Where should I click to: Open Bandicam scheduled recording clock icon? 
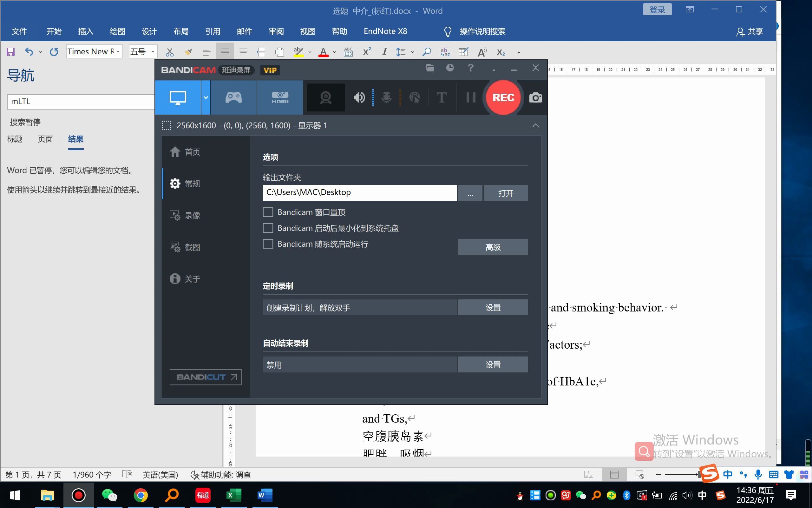[x=450, y=68]
